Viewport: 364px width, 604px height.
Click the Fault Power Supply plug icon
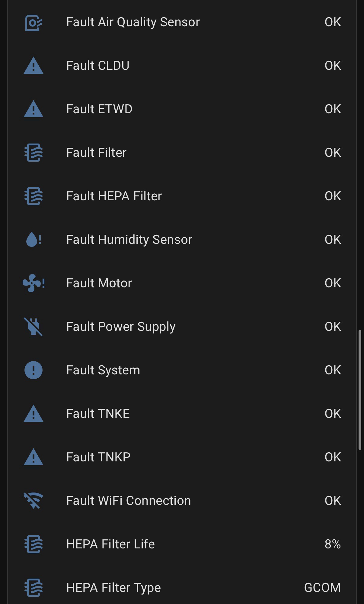point(33,327)
